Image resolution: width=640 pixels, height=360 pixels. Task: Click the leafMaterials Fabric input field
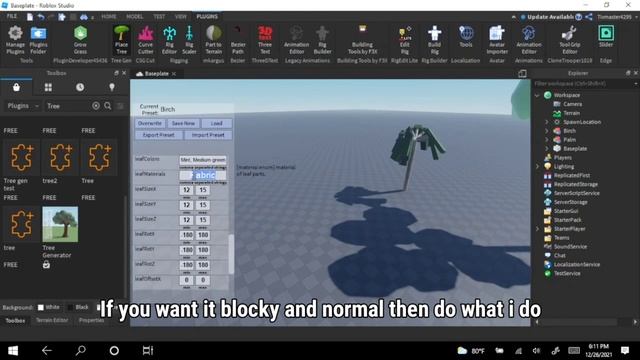(203, 175)
